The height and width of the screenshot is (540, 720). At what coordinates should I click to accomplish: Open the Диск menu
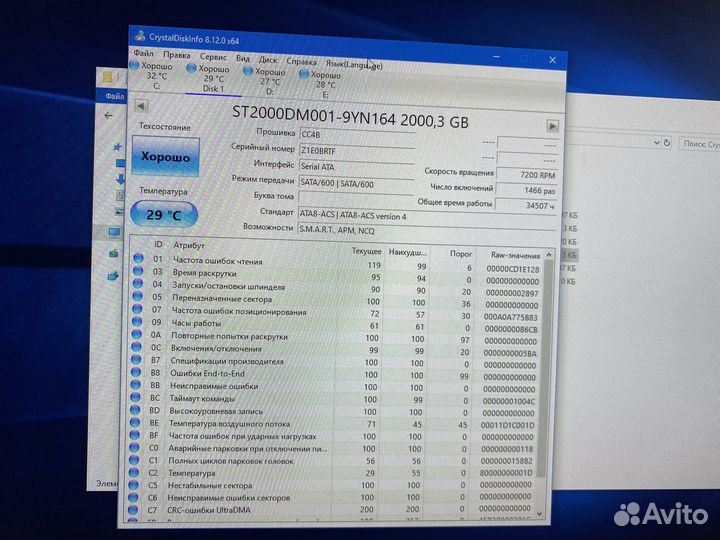tap(268, 60)
